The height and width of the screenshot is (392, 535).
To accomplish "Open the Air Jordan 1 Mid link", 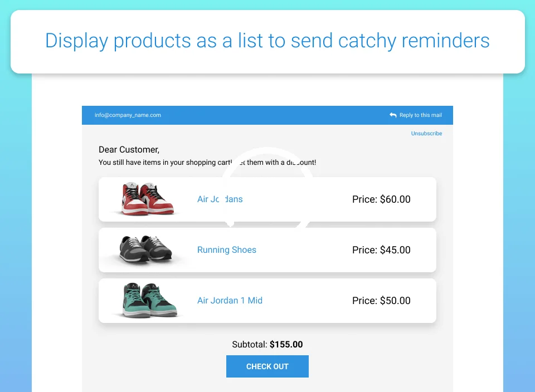I will pyautogui.click(x=230, y=300).
